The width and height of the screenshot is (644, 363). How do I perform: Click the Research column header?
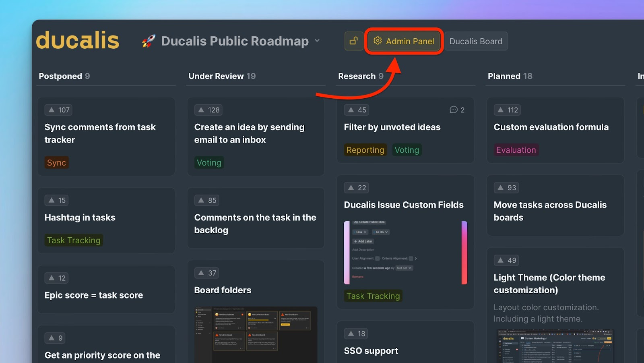pos(357,76)
